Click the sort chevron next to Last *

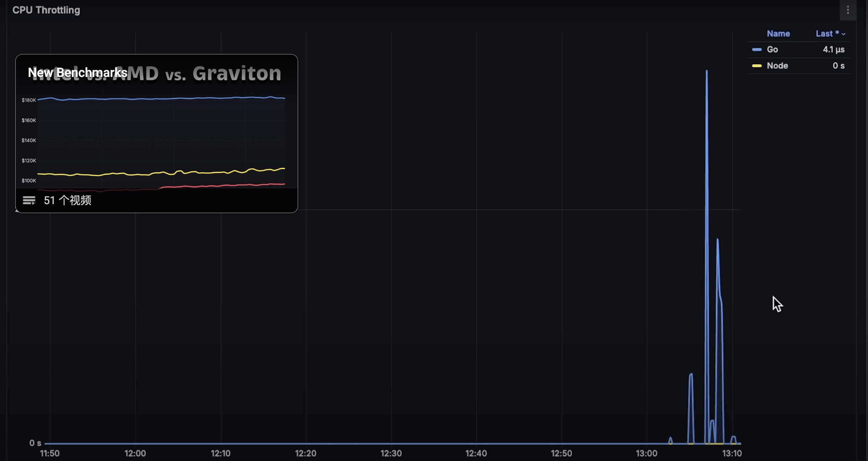[x=843, y=34]
